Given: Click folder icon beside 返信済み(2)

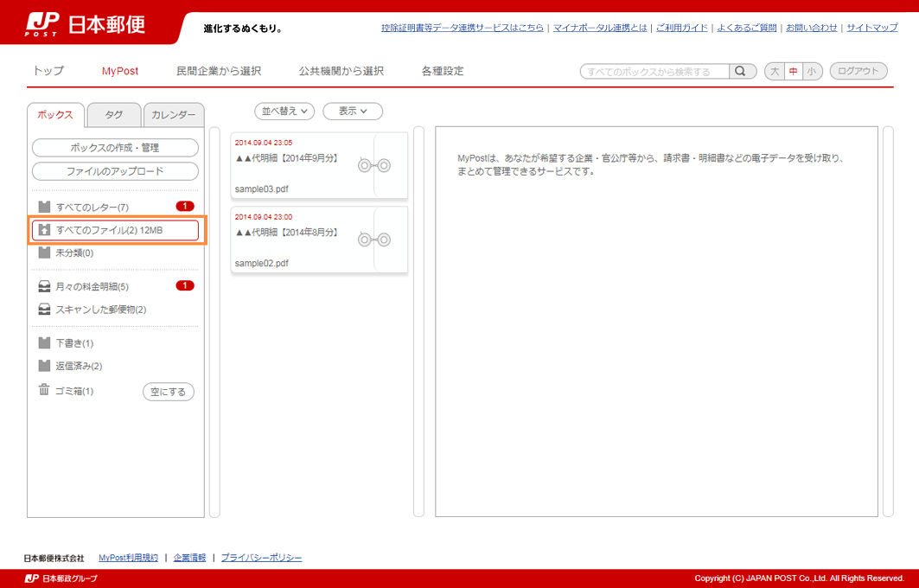Looking at the screenshot, I should (44, 366).
